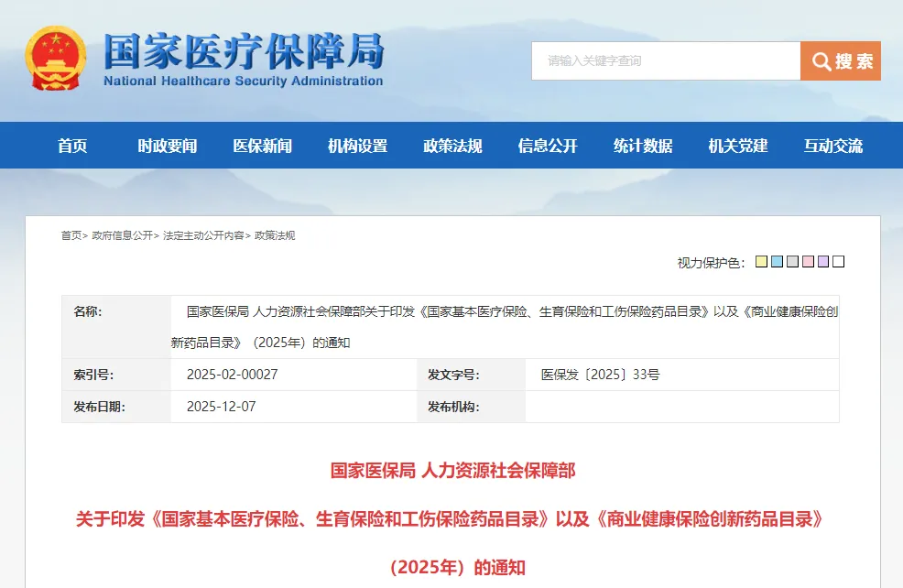Select 政策法规 in the navigation bar
The height and width of the screenshot is (588, 903).
click(452, 146)
